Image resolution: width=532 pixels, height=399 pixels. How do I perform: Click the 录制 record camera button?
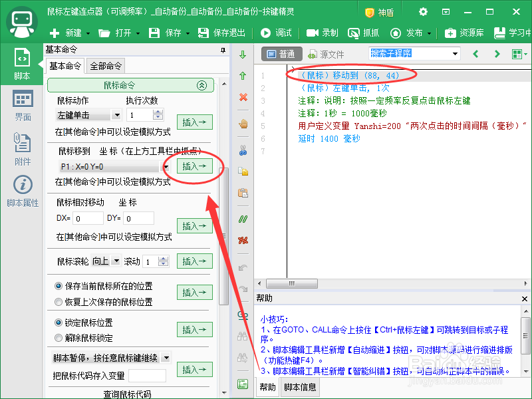pos(322,33)
